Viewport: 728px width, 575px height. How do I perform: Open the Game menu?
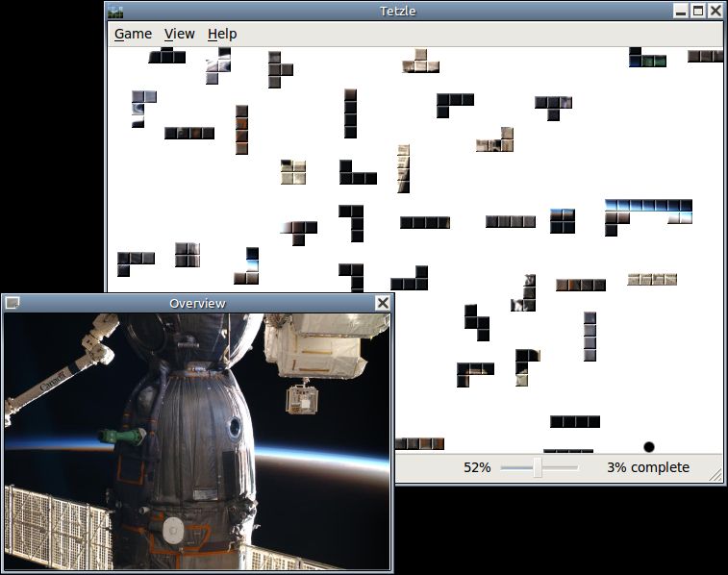tap(133, 34)
